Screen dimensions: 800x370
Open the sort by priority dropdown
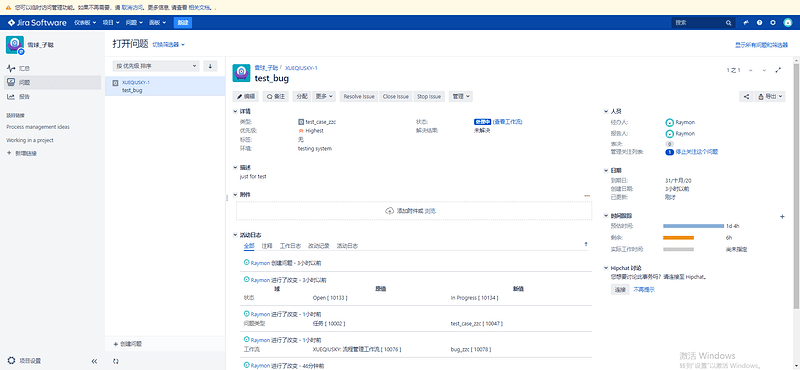click(x=156, y=66)
